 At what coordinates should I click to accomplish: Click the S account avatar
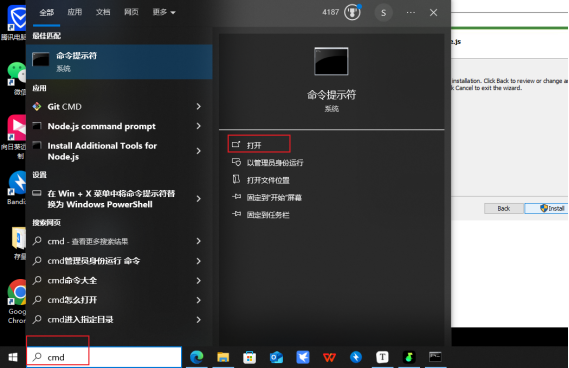coord(383,13)
